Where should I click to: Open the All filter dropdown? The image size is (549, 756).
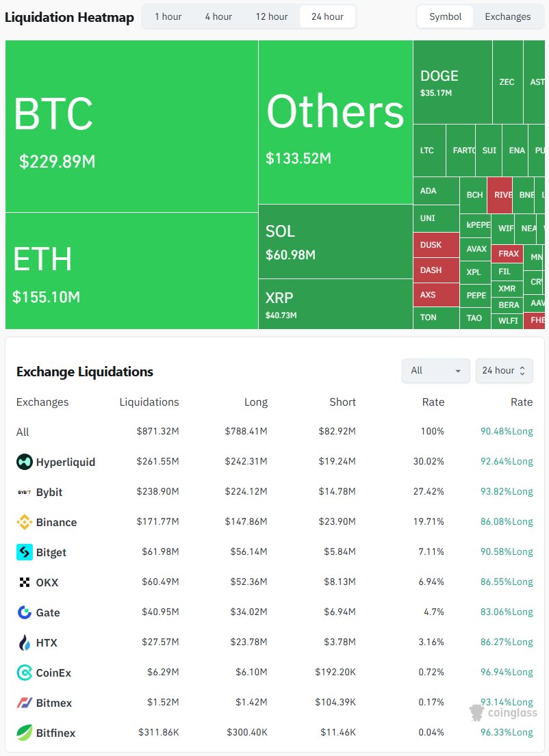435,370
